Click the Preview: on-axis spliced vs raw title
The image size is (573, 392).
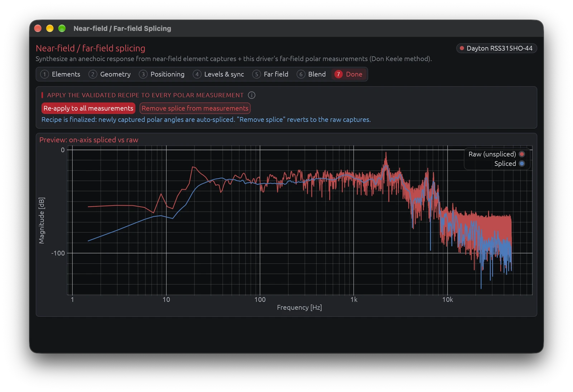89,140
